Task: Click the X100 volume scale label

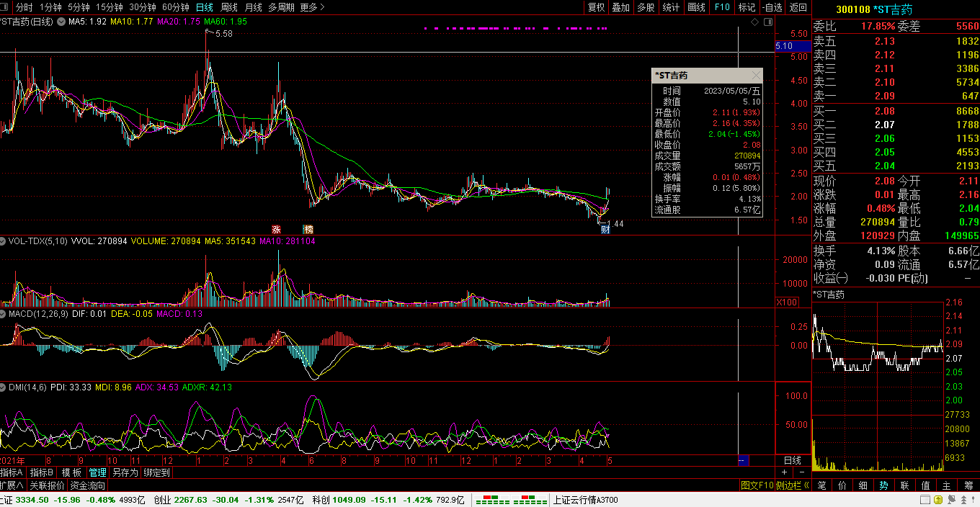Action: [788, 302]
